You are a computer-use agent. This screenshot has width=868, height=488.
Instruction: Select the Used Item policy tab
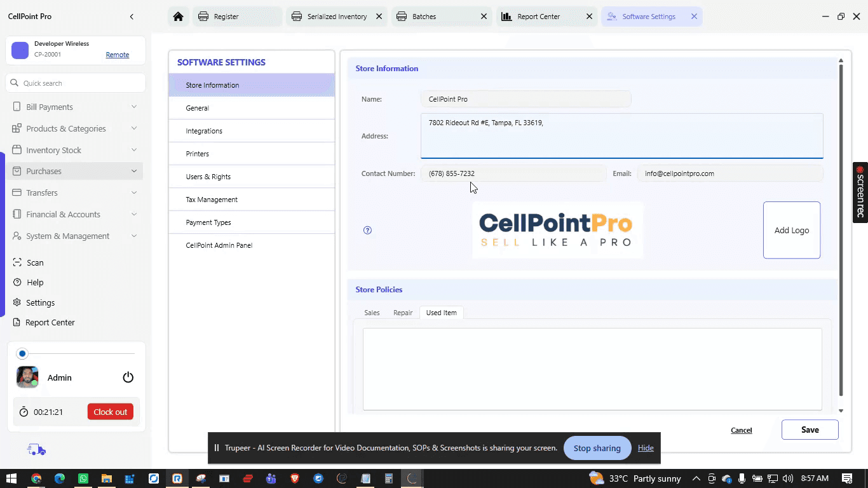(442, 313)
